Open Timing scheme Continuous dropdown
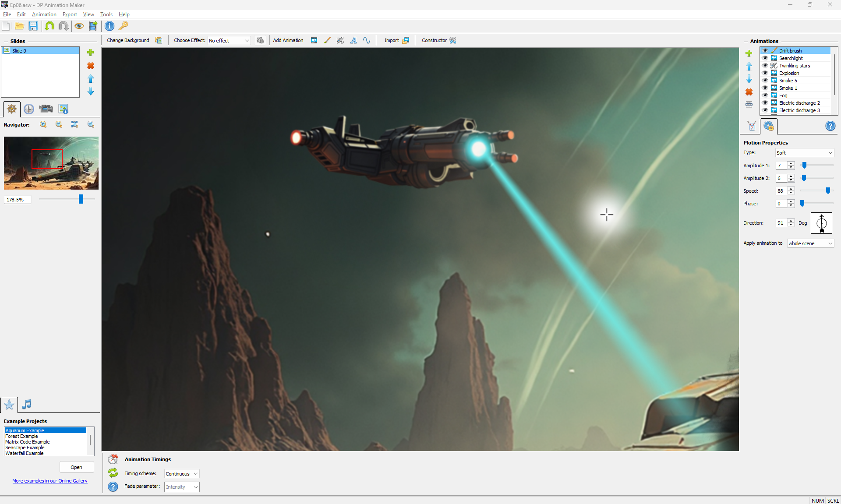This screenshot has width=841, height=504. coord(182,474)
